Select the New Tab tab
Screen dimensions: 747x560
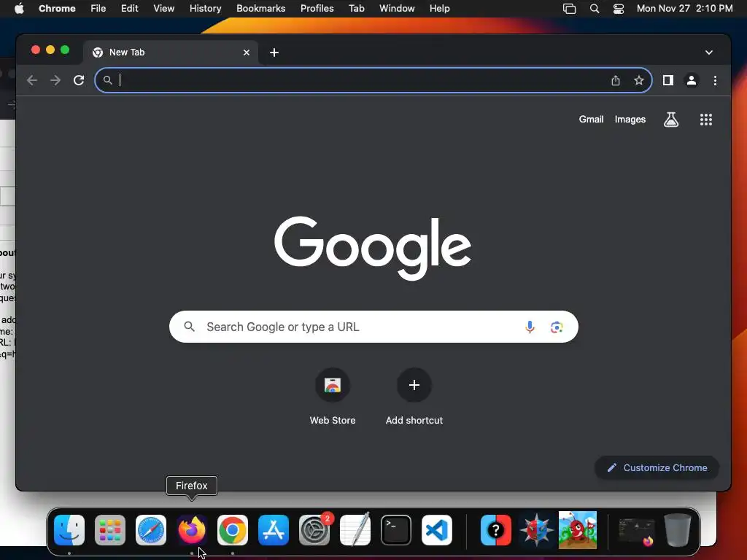pyautogui.click(x=171, y=52)
